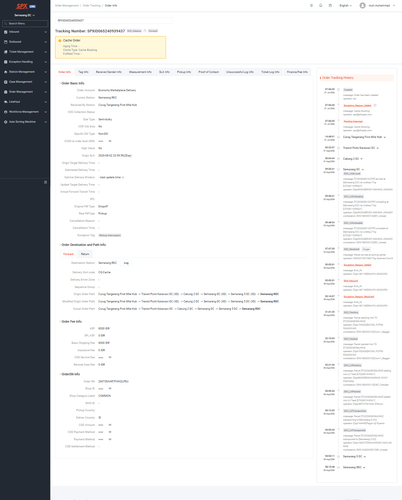Click the Wrong Interception exception tag
This screenshot has width=402, height=500.
pos(110,235)
